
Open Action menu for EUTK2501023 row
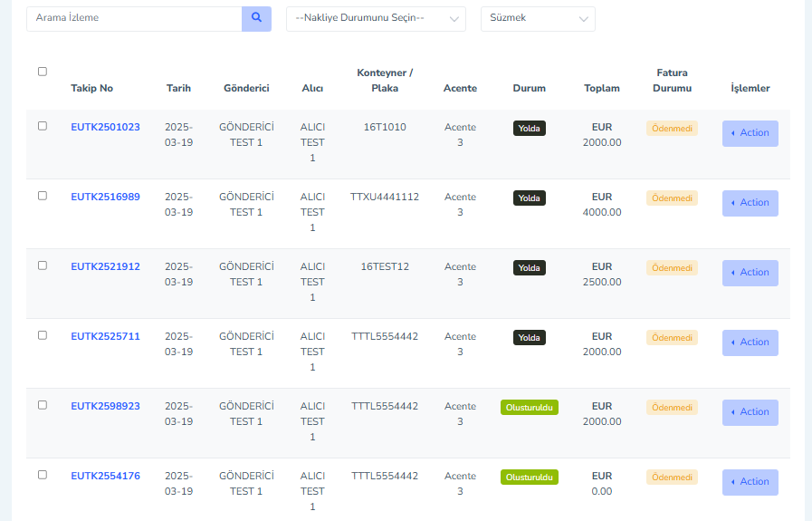pos(750,133)
